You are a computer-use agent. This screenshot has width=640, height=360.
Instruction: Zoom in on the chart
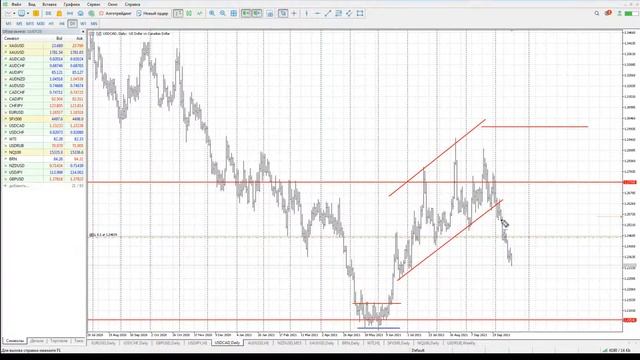tap(212, 13)
